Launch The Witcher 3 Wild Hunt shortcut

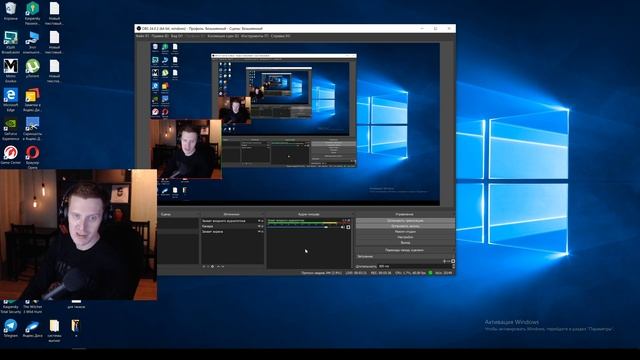coord(32,307)
